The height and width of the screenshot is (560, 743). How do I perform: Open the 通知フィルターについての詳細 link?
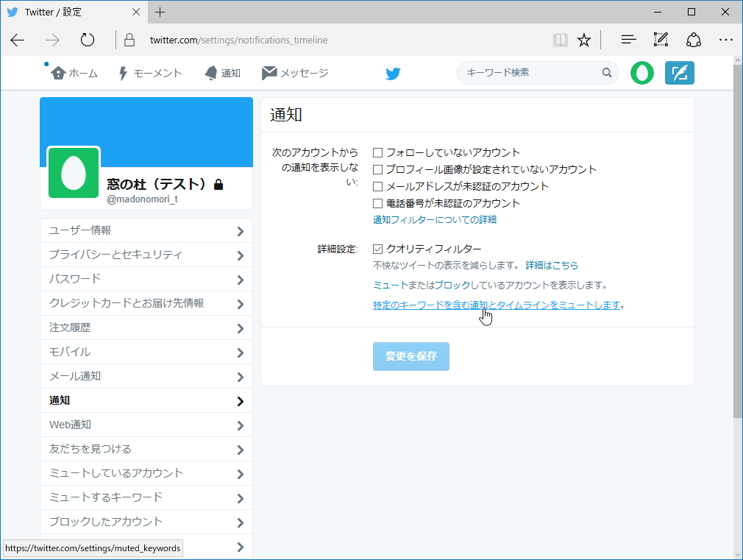point(433,219)
